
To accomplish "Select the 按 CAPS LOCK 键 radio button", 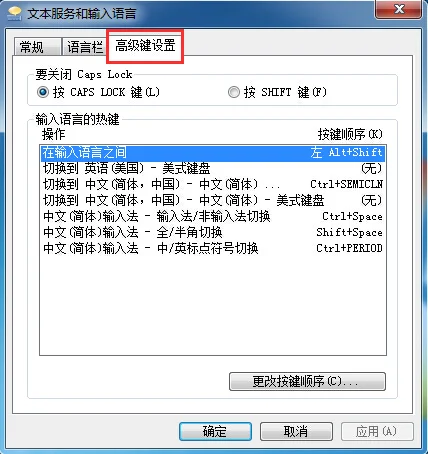I will click(43, 92).
